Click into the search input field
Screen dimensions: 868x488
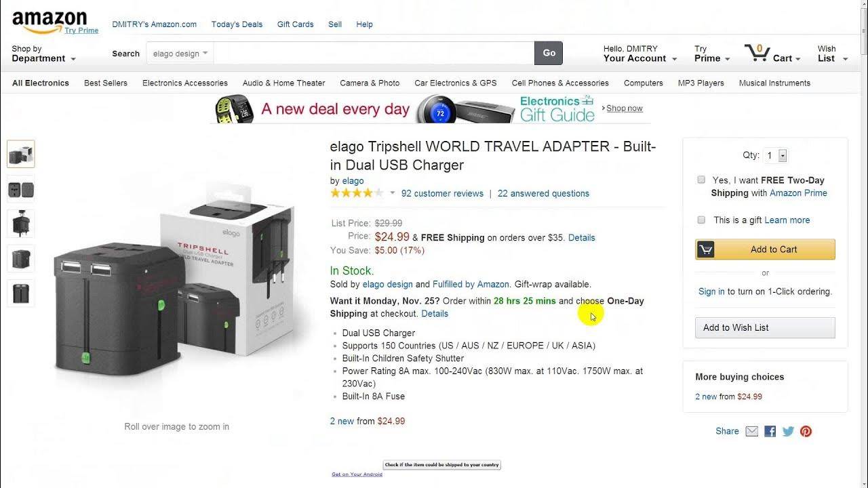click(374, 54)
